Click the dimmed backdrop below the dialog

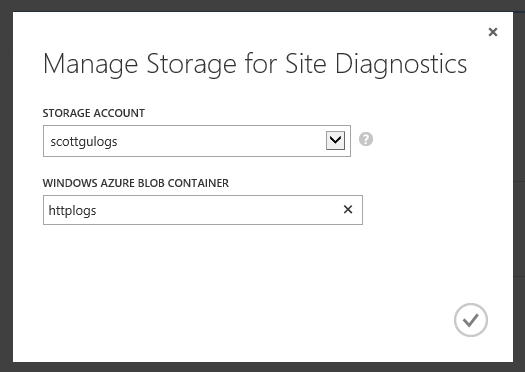point(262,367)
